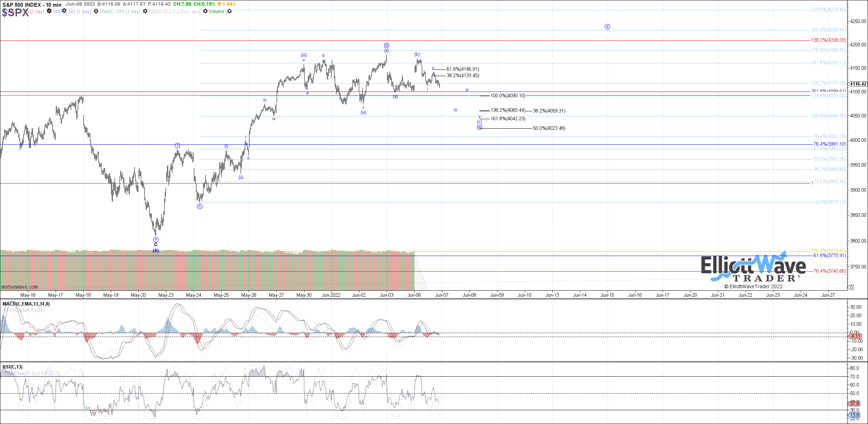Click the MACD(C,EMA,13,34,8) study label
The height and width of the screenshot is (424, 868).
26,304
